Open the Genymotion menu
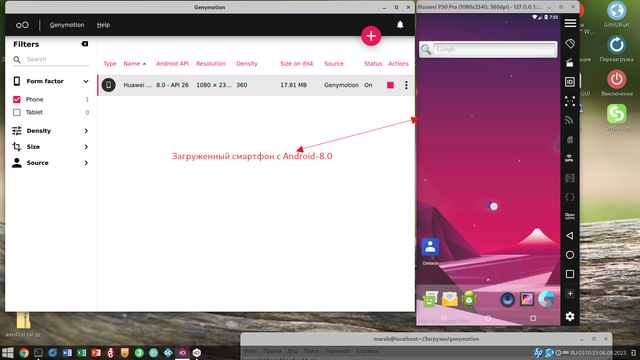This screenshot has width=640, height=360. [67, 25]
